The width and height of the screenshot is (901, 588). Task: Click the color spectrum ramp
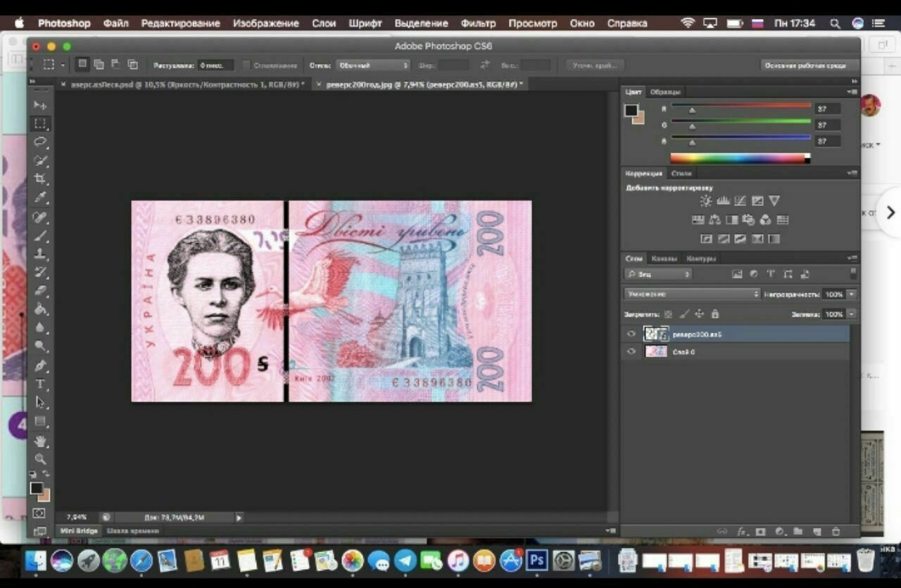pos(740,158)
